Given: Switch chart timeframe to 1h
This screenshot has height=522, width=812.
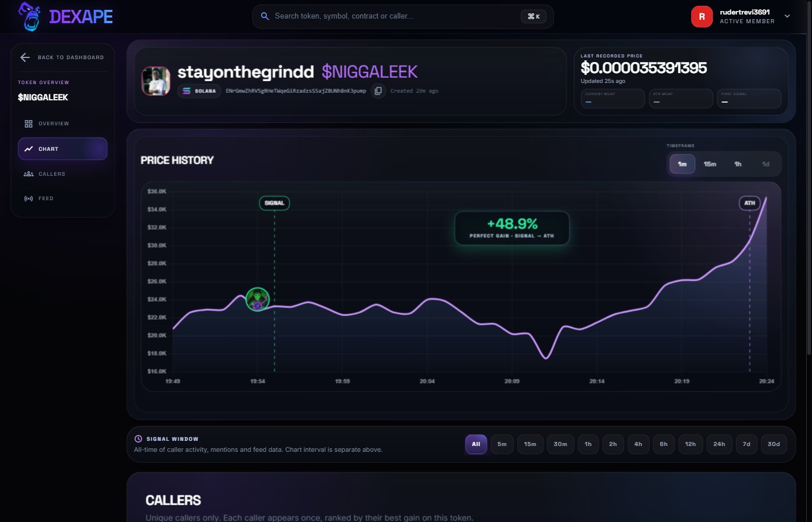Looking at the screenshot, I should [x=738, y=164].
